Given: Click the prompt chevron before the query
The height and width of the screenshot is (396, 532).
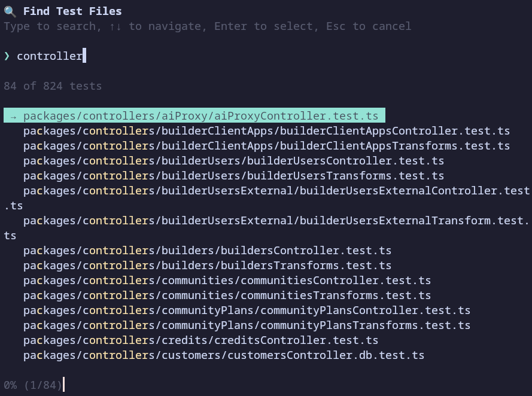Looking at the screenshot, I should tap(7, 56).
